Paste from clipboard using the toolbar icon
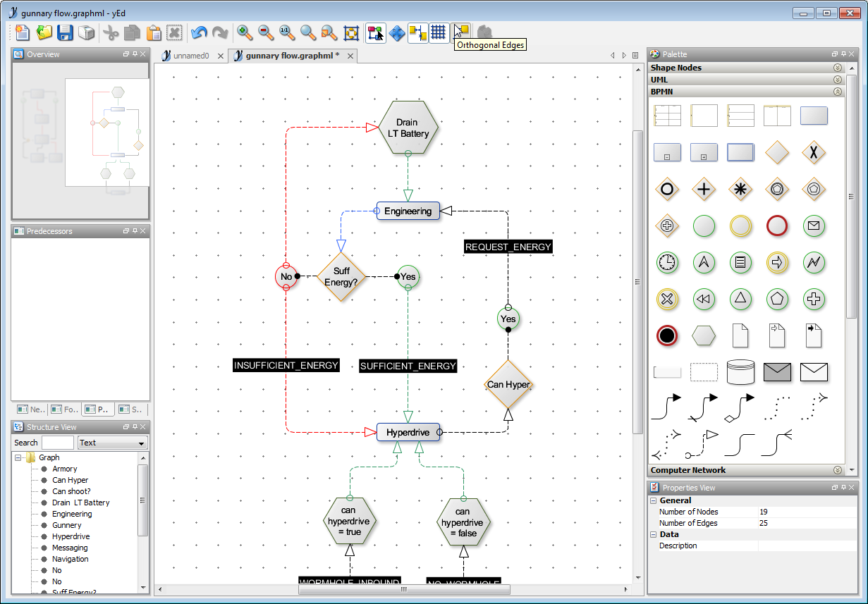Screen dimensions: 868x604 coord(154,32)
